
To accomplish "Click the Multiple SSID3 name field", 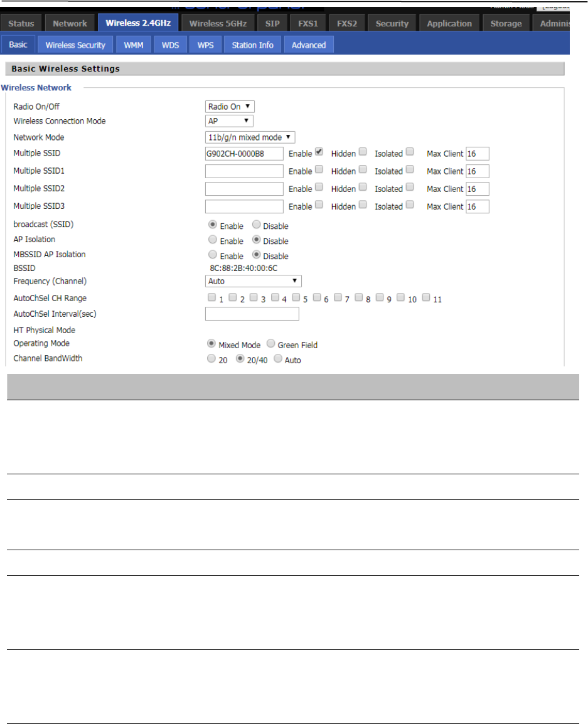I will (x=244, y=206).
